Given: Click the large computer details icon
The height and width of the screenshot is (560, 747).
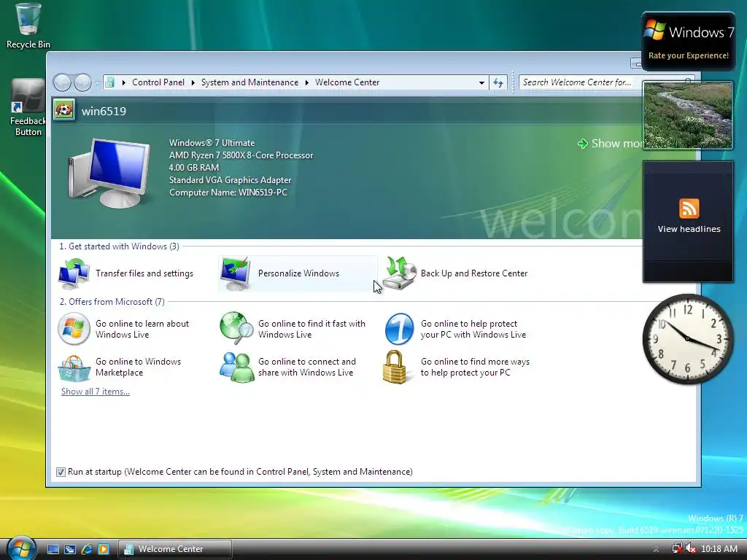Looking at the screenshot, I should 109,172.
